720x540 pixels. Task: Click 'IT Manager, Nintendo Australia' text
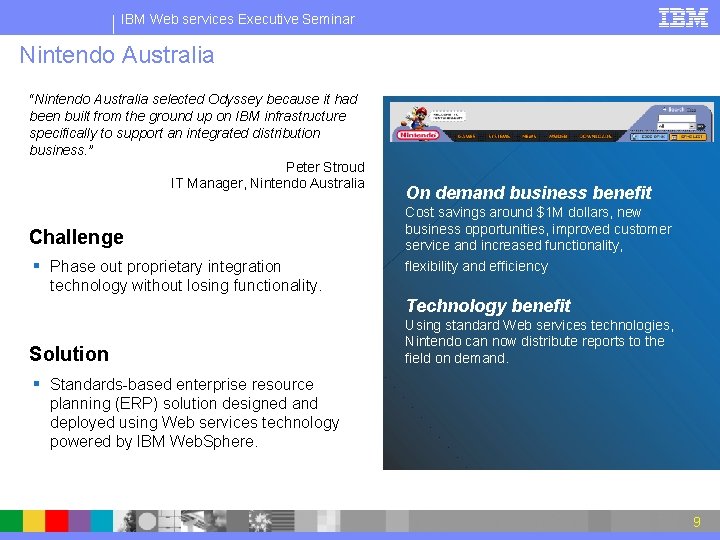tap(268, 183)
